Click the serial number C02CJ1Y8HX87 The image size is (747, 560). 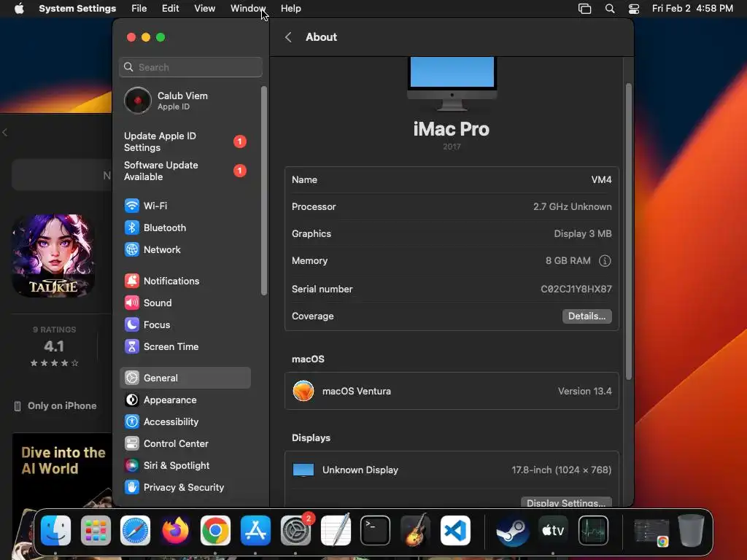click(576, 289)
